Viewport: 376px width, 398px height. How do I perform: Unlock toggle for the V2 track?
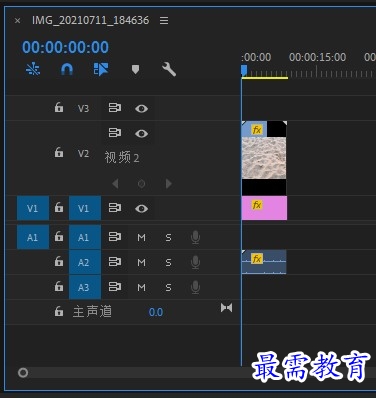point(59,152)
